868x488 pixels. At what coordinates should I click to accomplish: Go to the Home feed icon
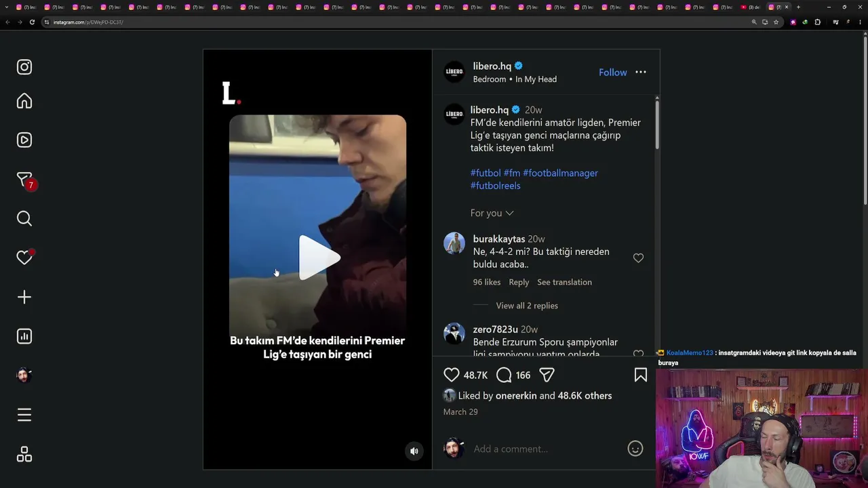pos(24,101)
